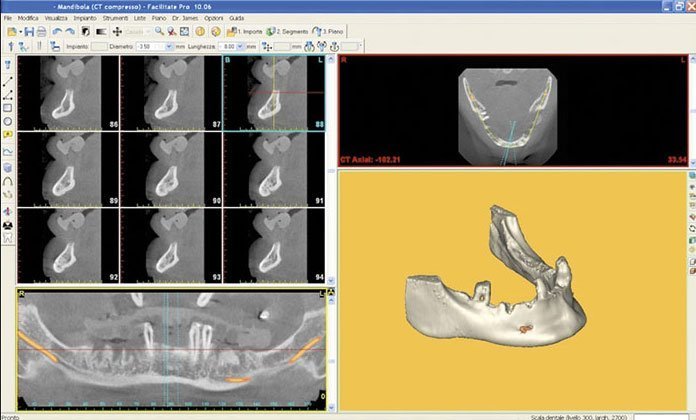Click the orange info circle icon
This screenshot has height=420, width=696.
pos(200,32)
